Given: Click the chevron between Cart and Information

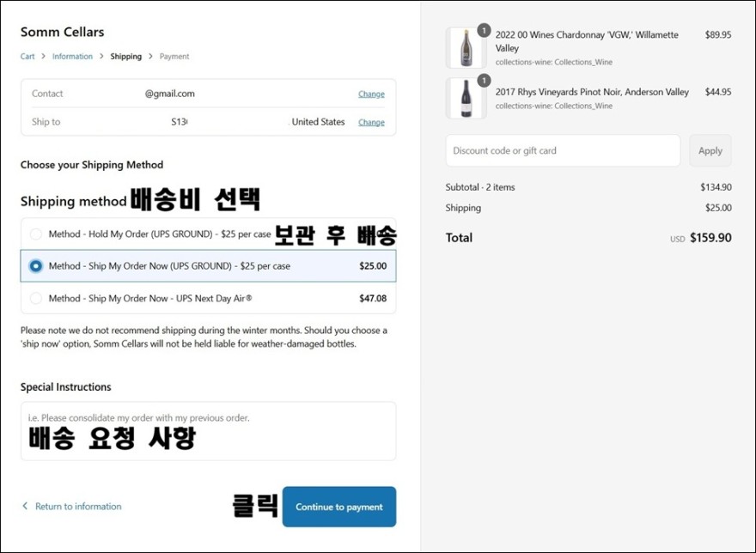Looking at the screenshot, I should click(x=44, y=56).
